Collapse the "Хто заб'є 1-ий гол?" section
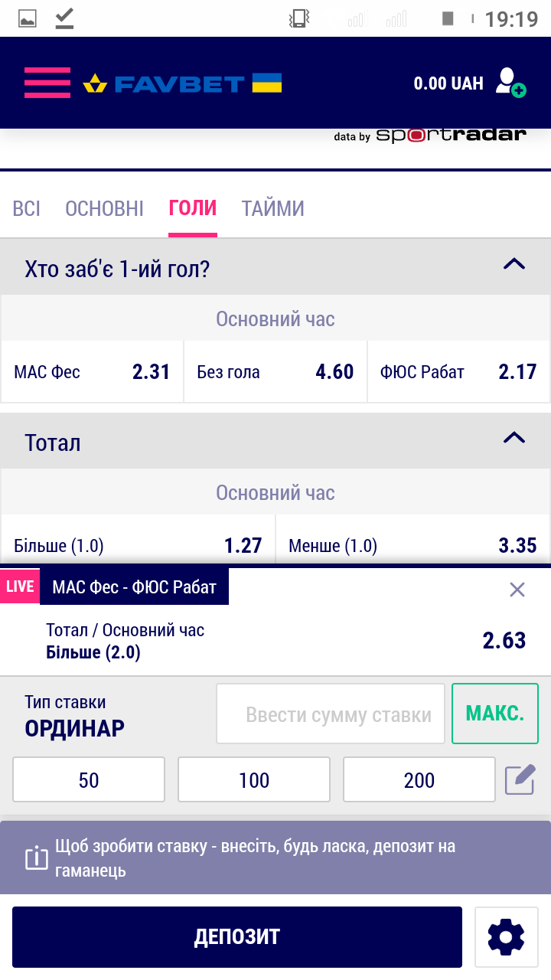551x980 pixels. (x=514, y=265)
